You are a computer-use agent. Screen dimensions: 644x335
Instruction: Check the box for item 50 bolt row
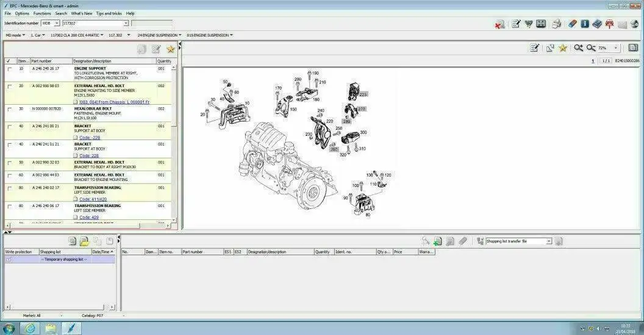tap(9, 163)
